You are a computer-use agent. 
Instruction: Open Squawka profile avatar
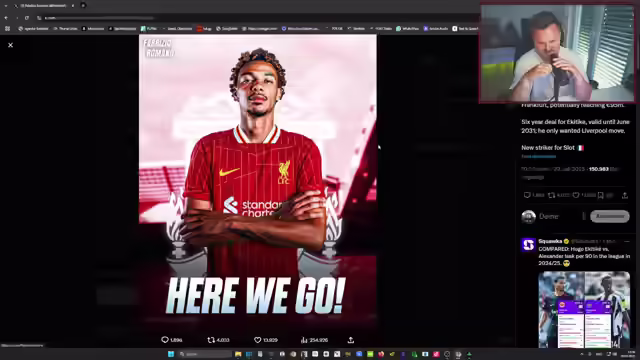(x=529, y=244)
